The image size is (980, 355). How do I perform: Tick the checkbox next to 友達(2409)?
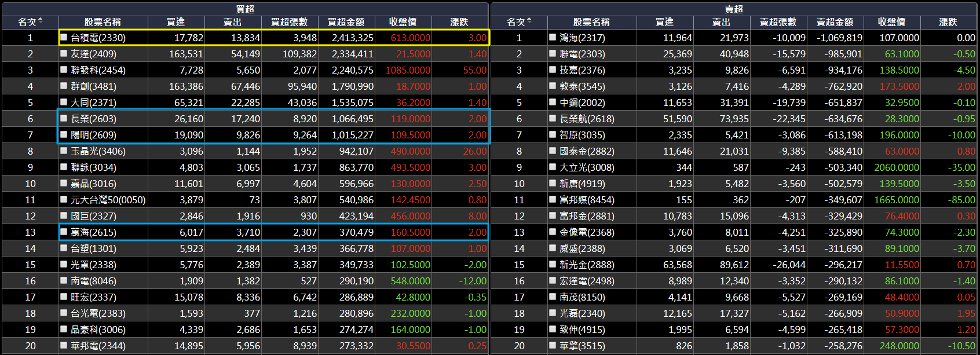pyautogui.click(x=64, y=53)
